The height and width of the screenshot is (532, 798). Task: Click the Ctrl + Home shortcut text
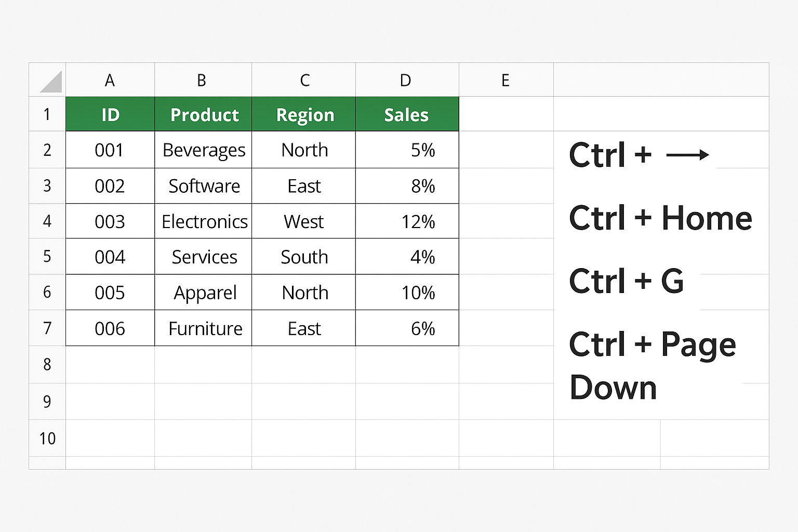(660, 218)
